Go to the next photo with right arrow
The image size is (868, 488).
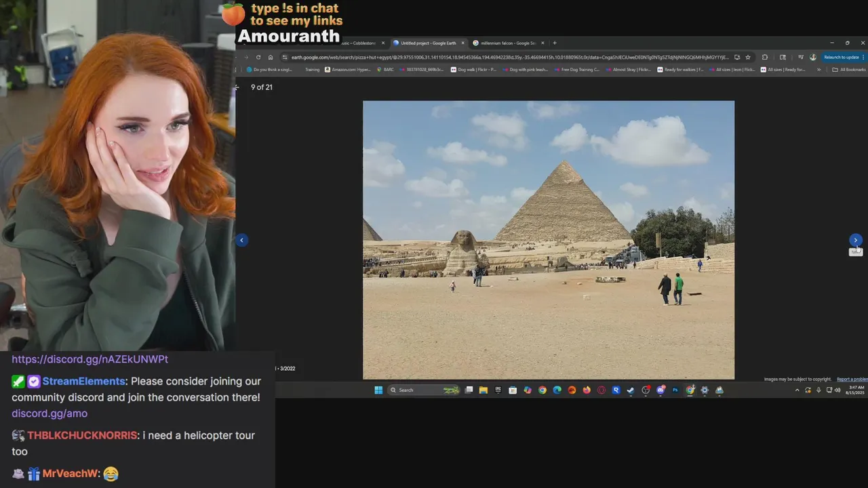pos(855,240)
